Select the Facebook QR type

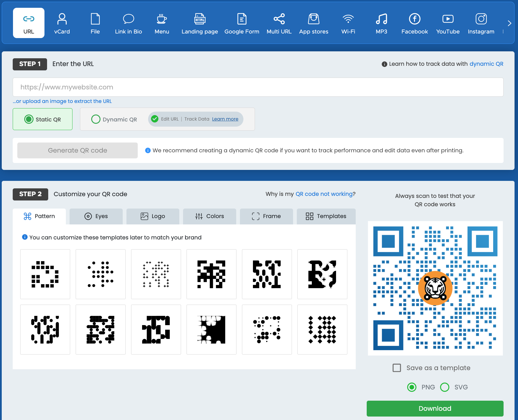[x=415, y=23]
